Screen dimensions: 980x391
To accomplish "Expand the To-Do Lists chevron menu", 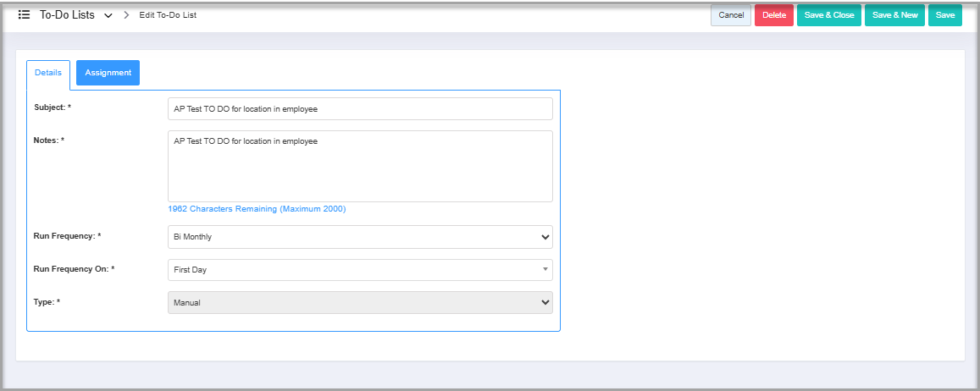I will [108, 16].
